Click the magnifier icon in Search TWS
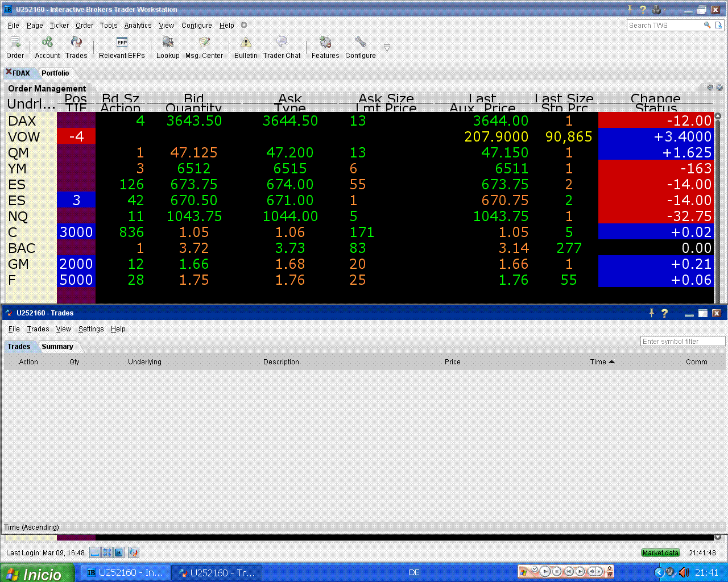728x582 pixels. [708, 25]
